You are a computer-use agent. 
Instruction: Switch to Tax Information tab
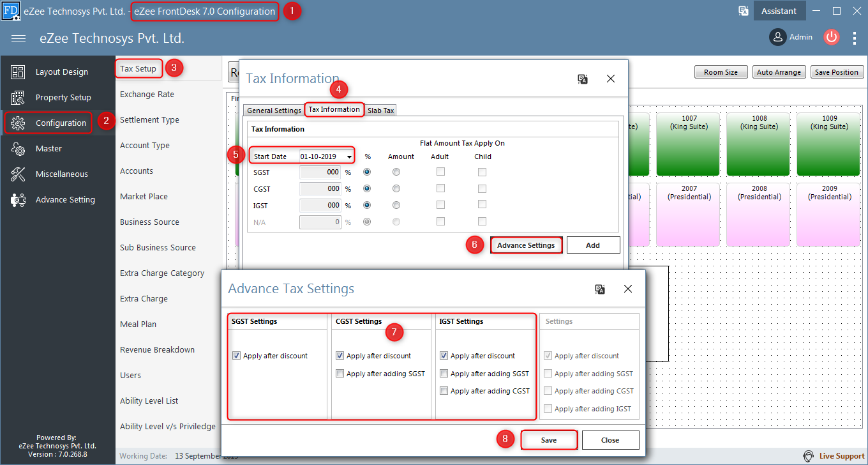click(x=334, y=109)
